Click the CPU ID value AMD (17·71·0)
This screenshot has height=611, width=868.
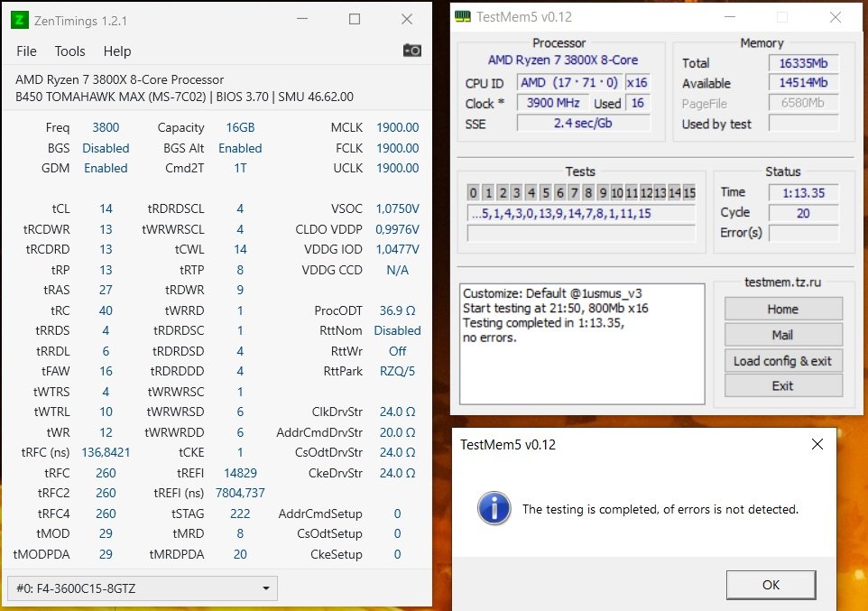click(x=569, y=82)
